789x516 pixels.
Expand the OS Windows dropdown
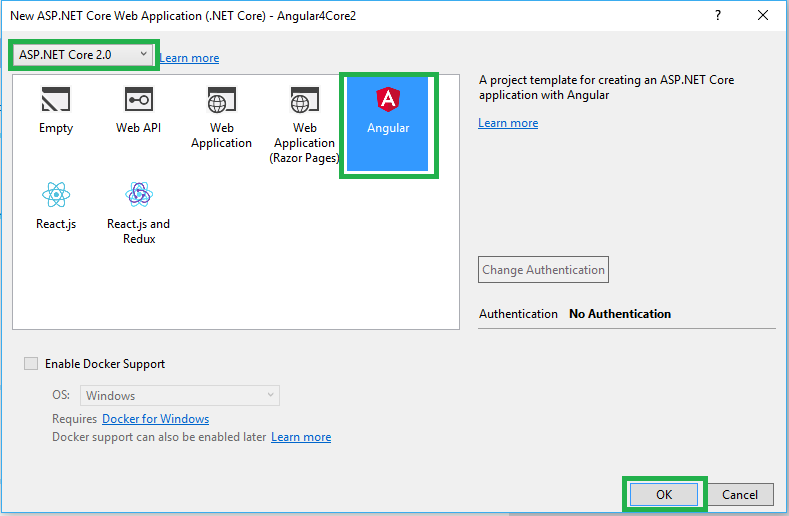coord(180,396)
